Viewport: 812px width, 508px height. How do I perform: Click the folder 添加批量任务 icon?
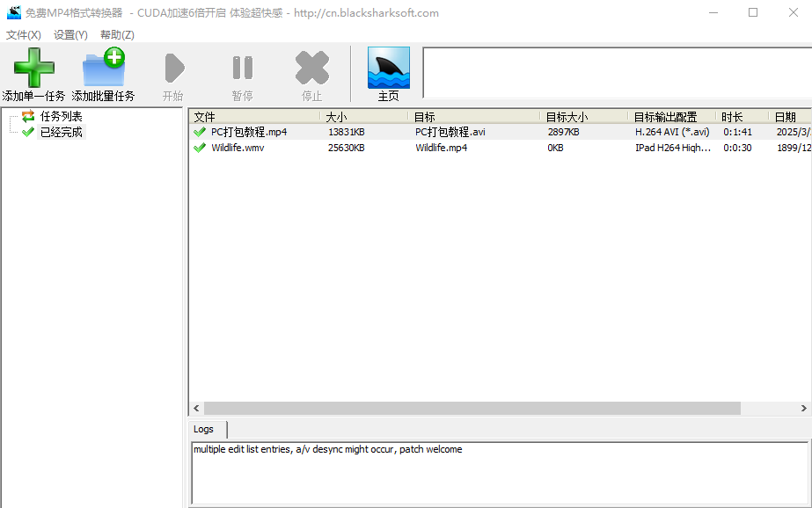[104, 67]
